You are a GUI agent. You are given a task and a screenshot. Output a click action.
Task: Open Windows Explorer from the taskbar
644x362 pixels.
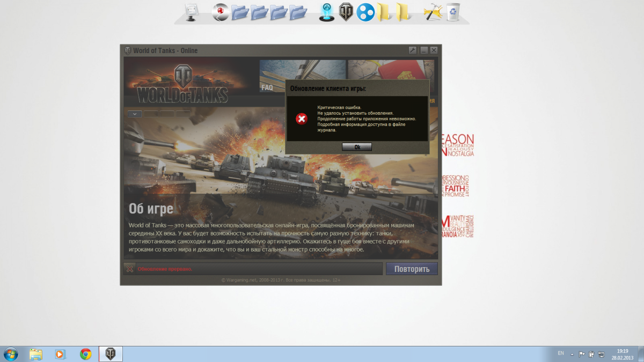point(36,354)
